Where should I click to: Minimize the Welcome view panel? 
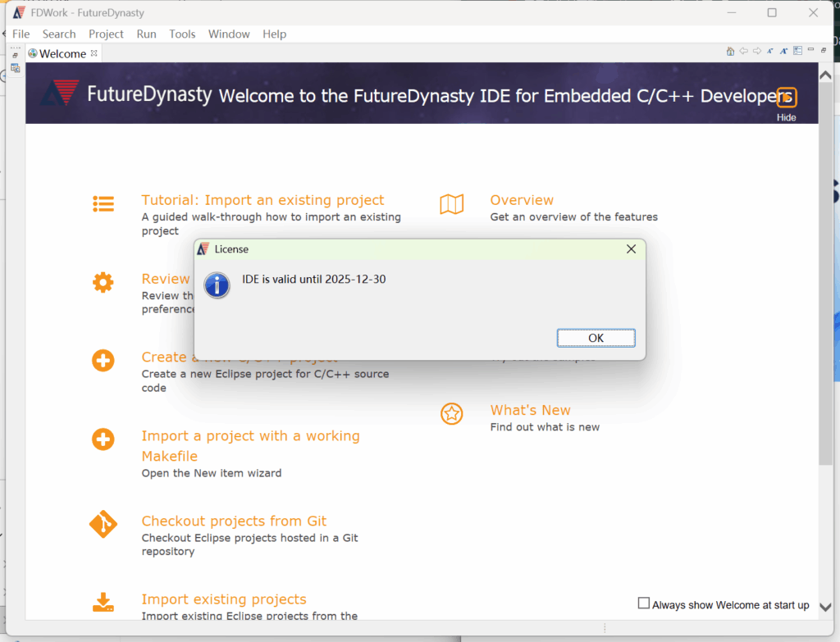(811, 50)
